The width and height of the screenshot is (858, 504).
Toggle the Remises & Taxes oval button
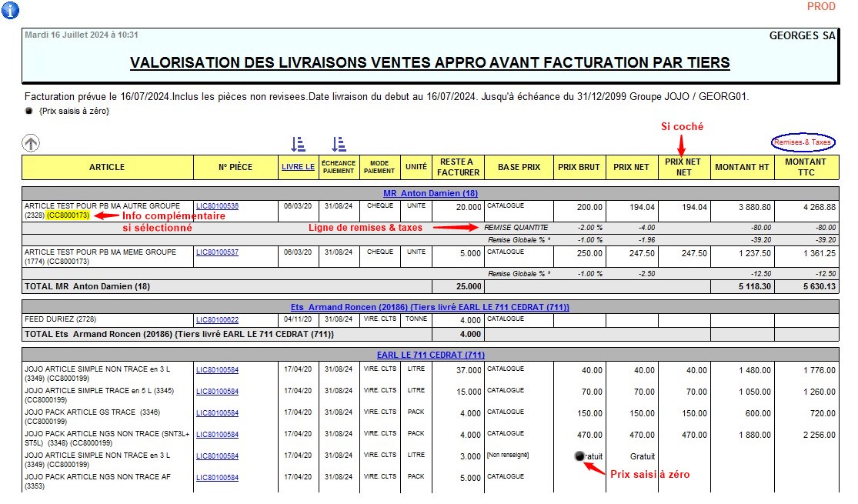coord(804,142)
